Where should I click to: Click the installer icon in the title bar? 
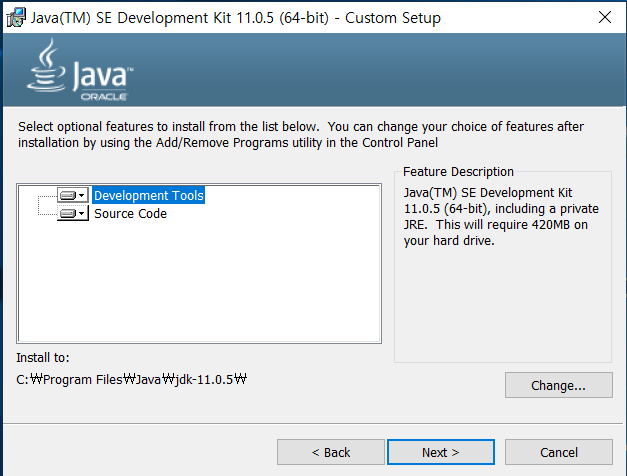(16, 18)
